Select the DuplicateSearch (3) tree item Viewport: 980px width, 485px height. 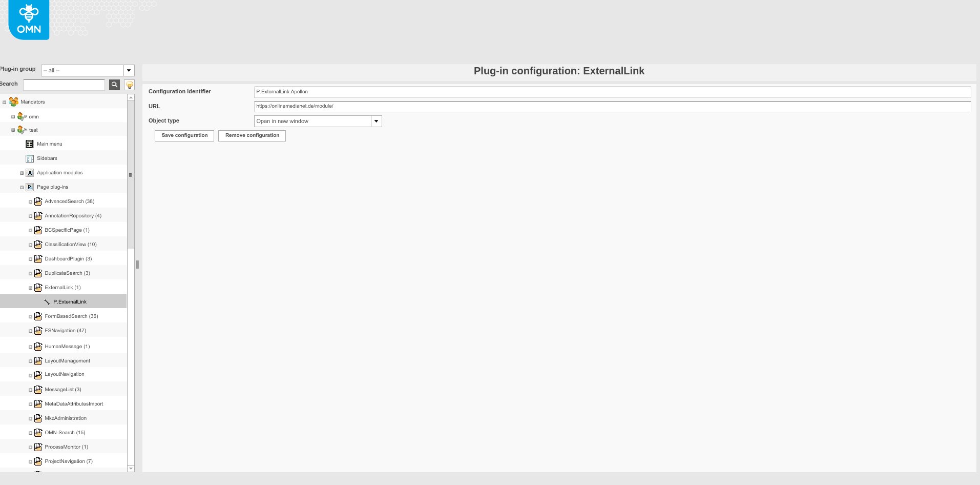(67, 273)
